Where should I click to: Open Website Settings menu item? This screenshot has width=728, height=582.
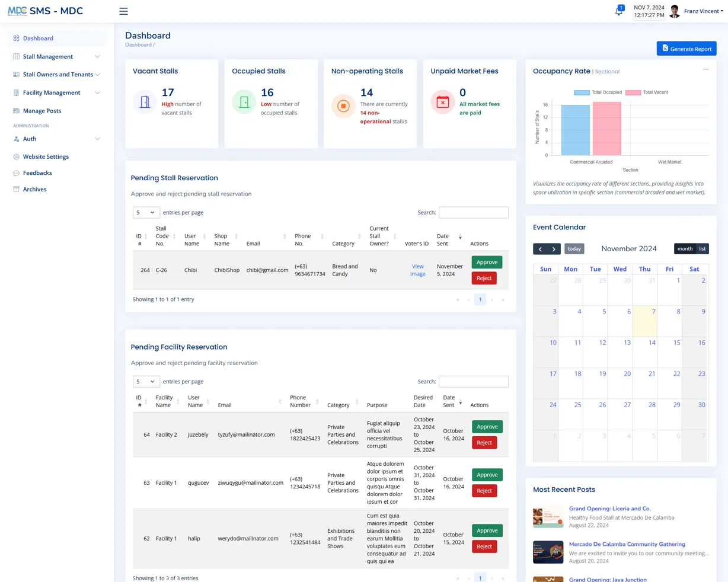[x=58, y=157]
